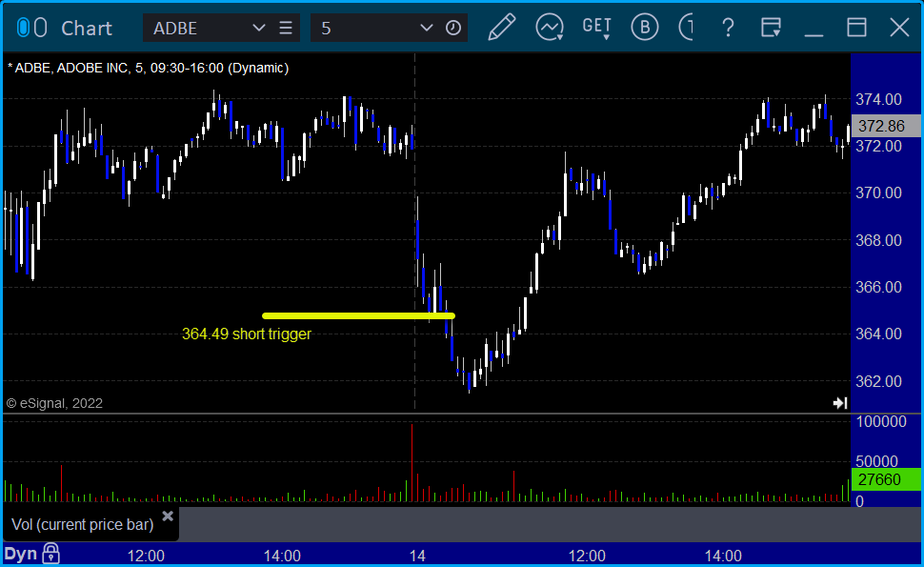The height and width of the screenshot is (567, 924).
Task: Click the second link icon beside Chart
Action: (40, 28)
